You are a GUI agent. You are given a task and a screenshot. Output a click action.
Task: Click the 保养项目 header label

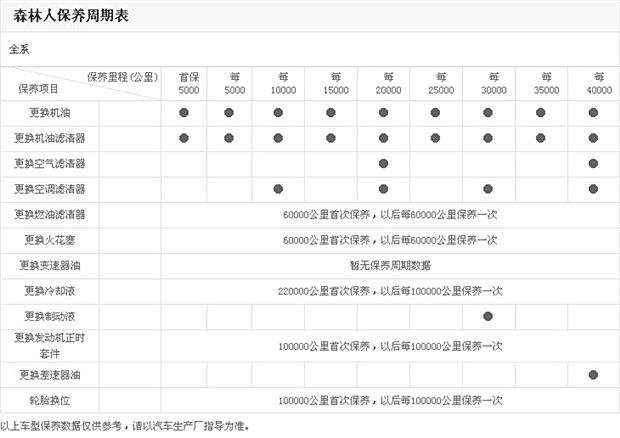[x=38, y=89]
